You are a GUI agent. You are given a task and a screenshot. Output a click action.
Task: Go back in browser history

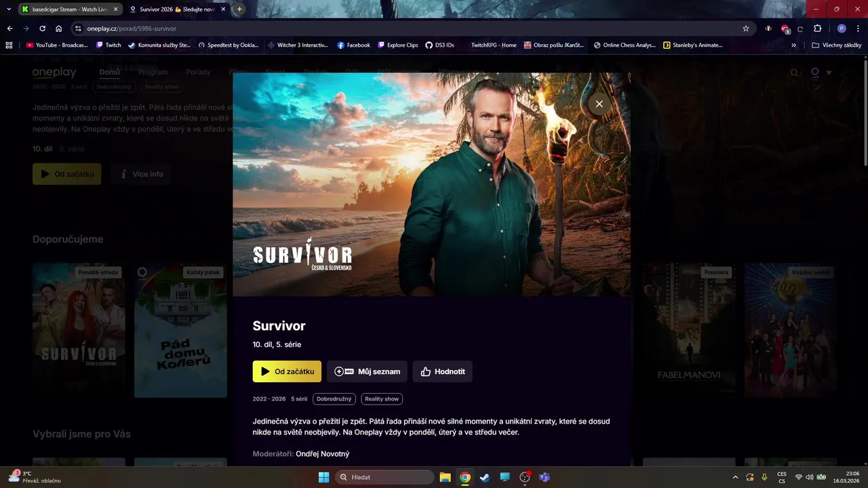[x=10, y=28]
